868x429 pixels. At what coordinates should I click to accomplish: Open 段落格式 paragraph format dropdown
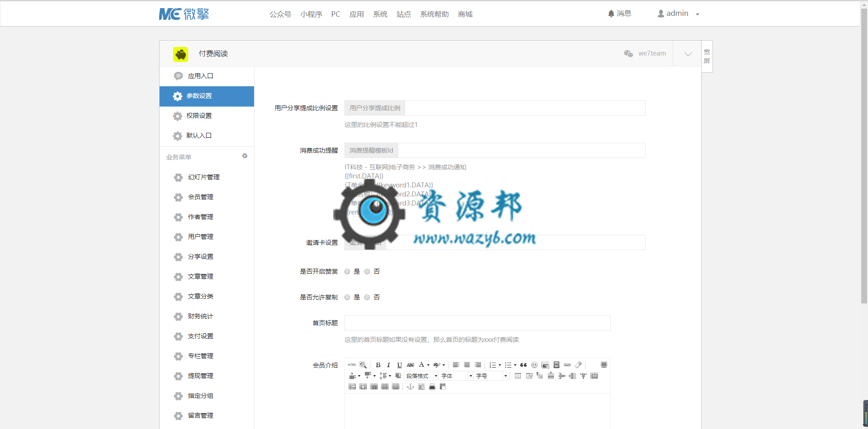421,376
